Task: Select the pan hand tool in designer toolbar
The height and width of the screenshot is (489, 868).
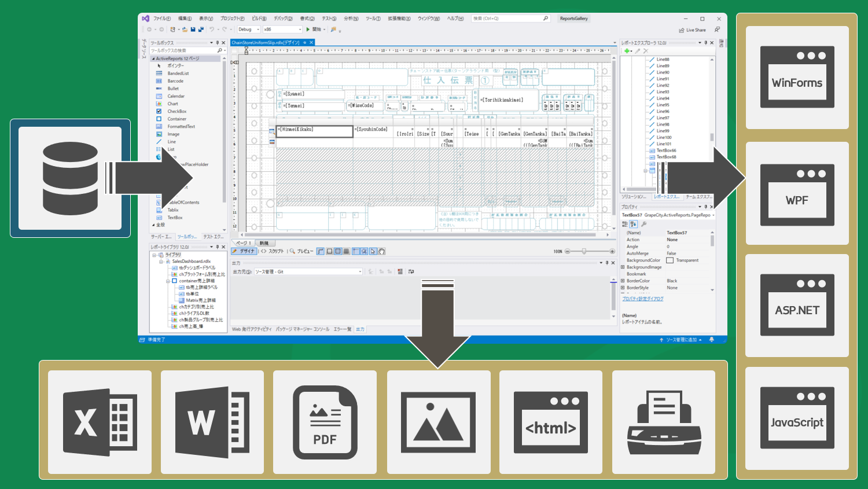Action: (x=382, y=251)
